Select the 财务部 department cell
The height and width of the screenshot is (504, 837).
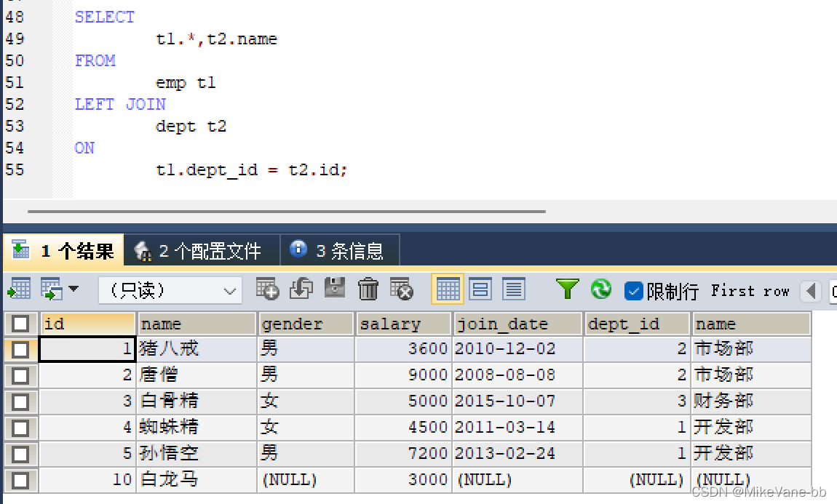click(751, 401)
